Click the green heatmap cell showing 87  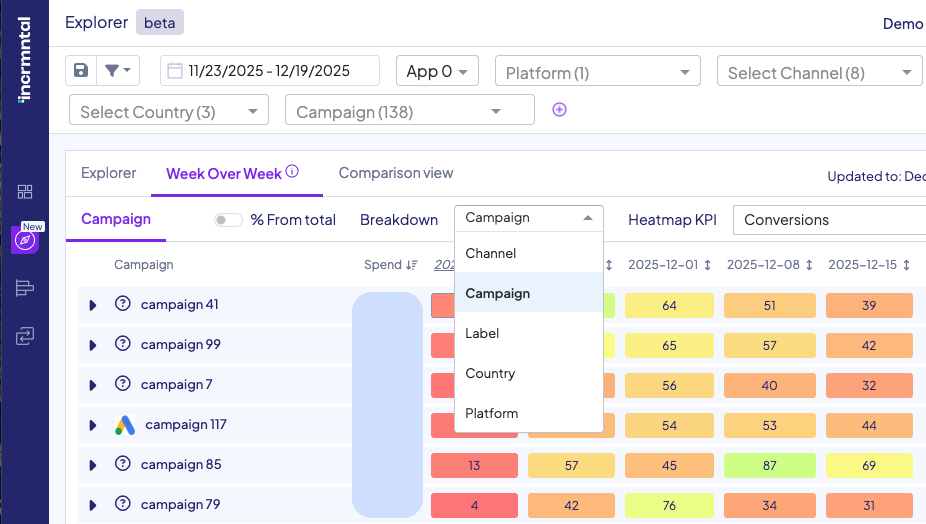[x=769, y=465]
